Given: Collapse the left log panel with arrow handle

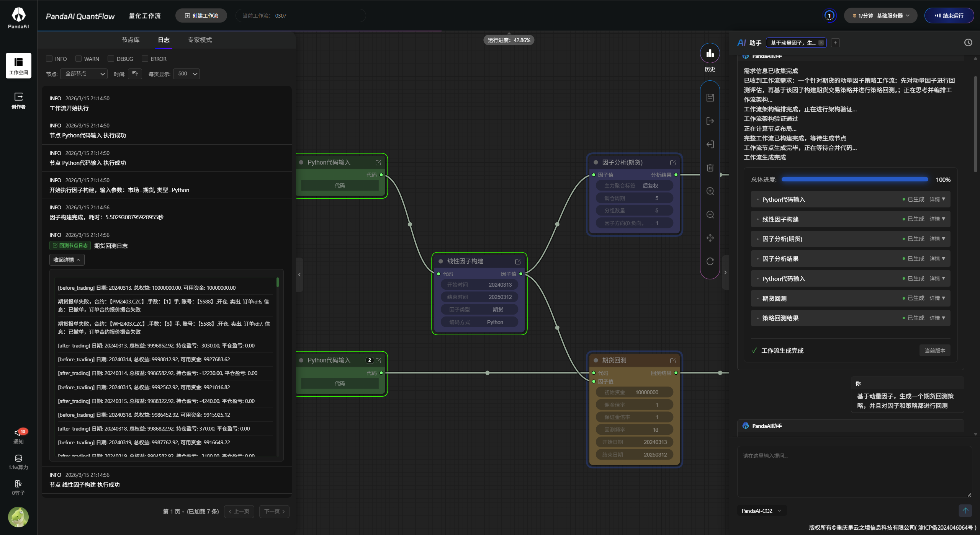Looking at the screenshot, I should coord(299,275).
